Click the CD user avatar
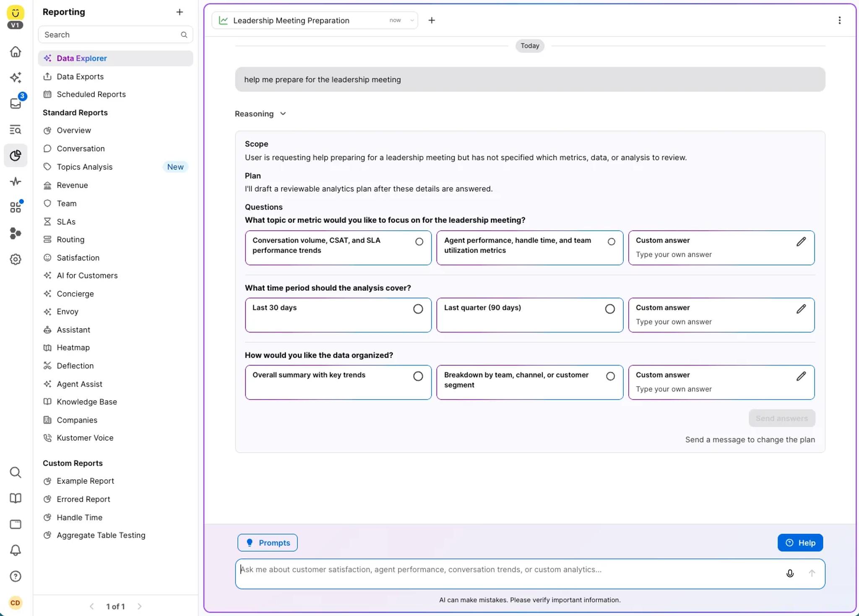859x616 pixels. [16, 603]
